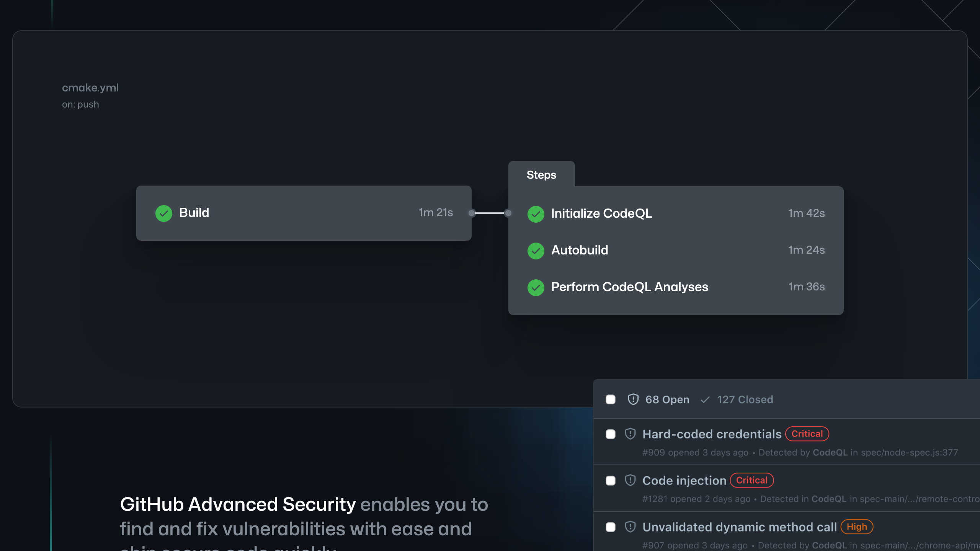Click the shield icon for Code injection
Screen dimensions: 980x551
pos(630,480)
